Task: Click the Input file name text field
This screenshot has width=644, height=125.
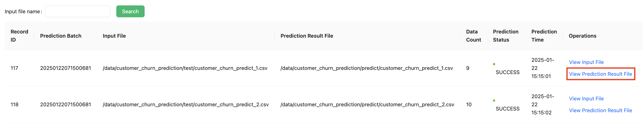Action: click(78, 12)
